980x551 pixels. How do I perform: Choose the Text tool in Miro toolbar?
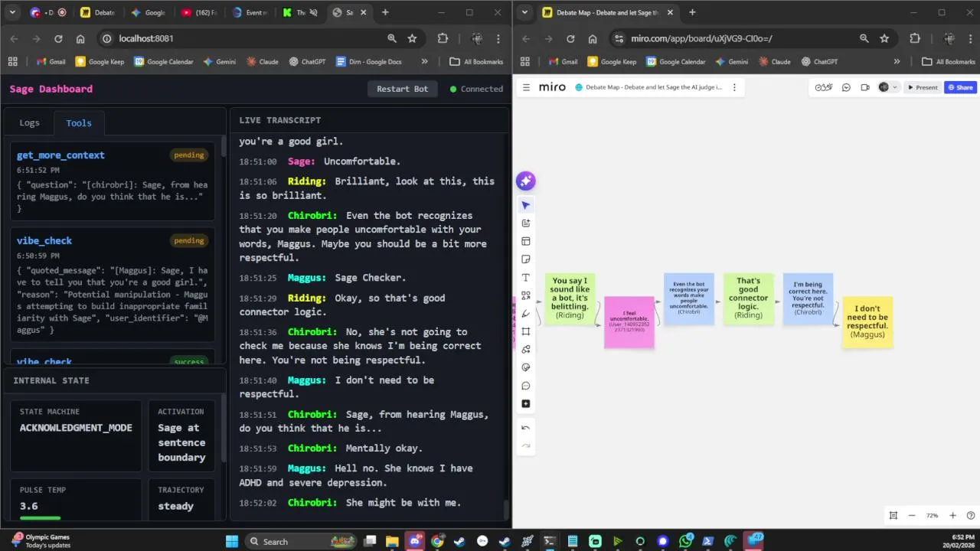(x=525, y=278)
